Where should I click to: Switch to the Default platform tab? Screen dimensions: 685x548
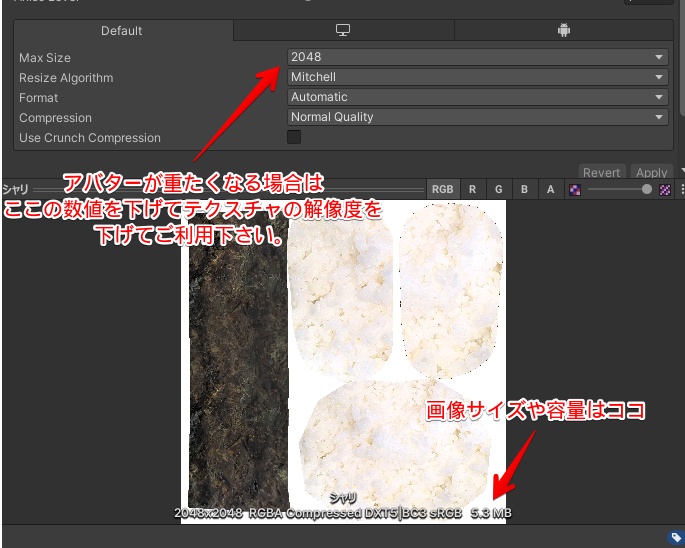(123, 31)
